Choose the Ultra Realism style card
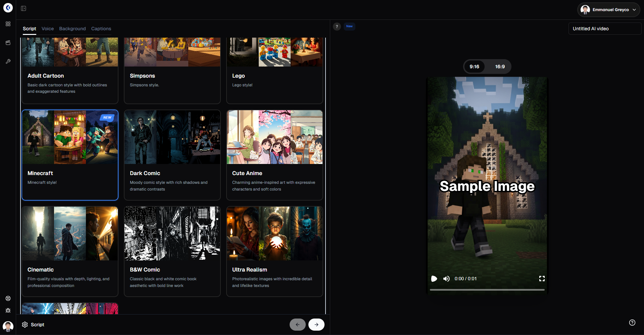The height and width of the screenshot is (335, 644). coord(275,251)
